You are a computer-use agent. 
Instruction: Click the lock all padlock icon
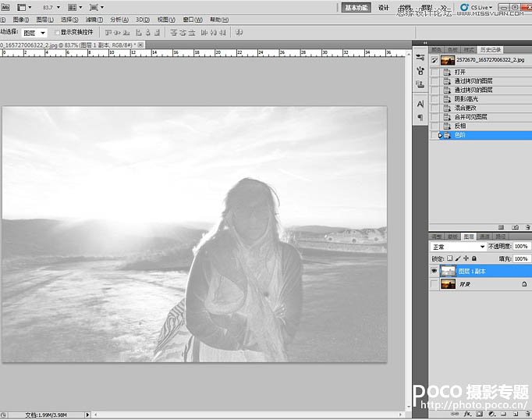pyautogui.click(x=473, y=258)
